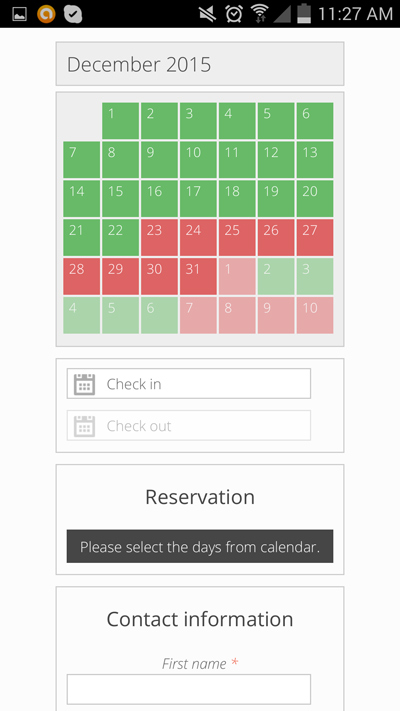400x711 pixels.
Task: Select December 1 on the calendar
Action: (x=120, y=121)
